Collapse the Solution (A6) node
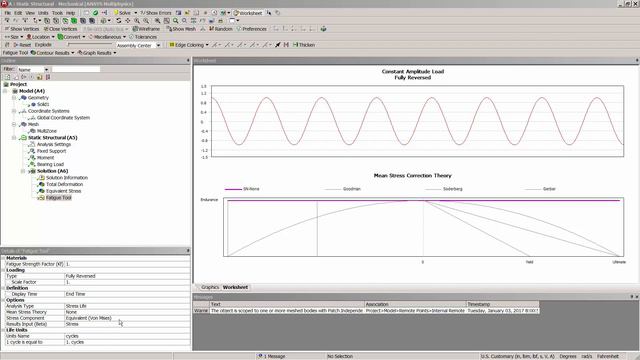The width and height of the screenshot is (640, 360). [x=23, y=171]
